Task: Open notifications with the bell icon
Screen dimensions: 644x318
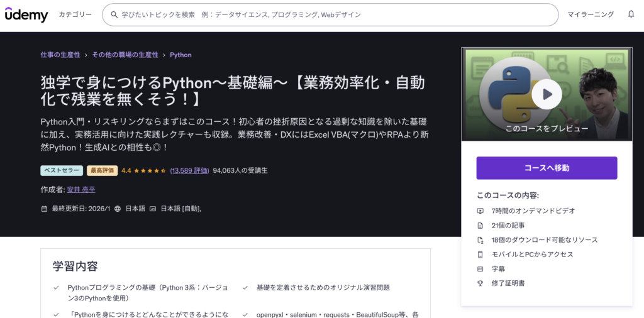Action: (x=631, y=14)
